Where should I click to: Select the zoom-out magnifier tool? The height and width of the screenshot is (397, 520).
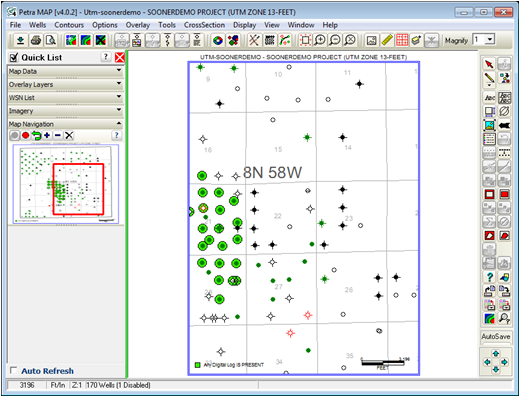coord(335,40)
